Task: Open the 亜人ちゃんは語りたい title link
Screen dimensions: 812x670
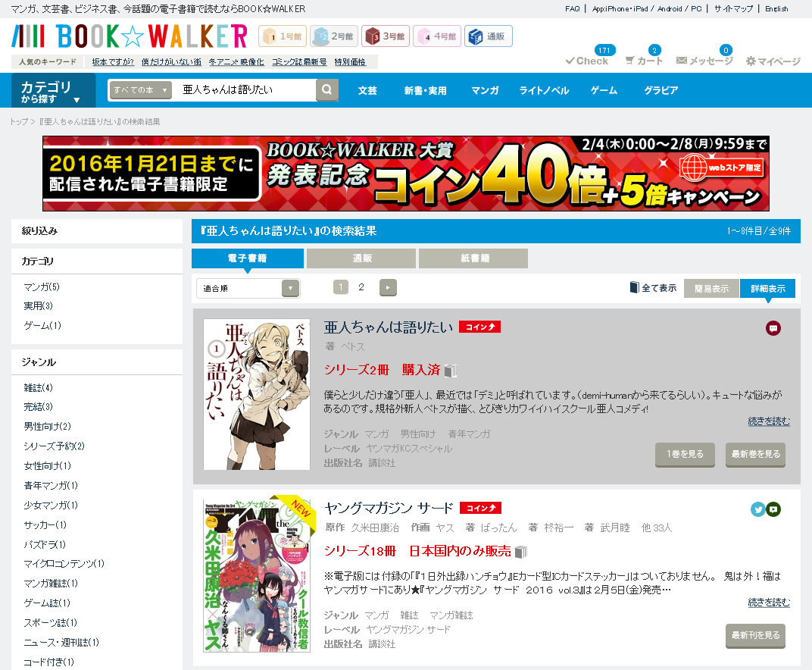Action: [x=389, y=327]
